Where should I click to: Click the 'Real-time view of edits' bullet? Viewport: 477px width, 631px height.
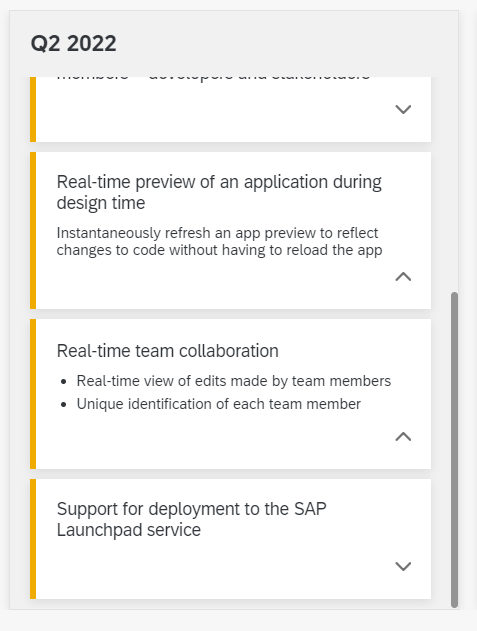point(233,381)
